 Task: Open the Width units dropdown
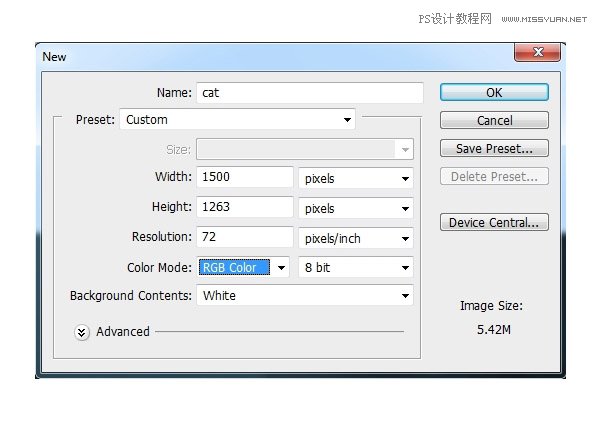[357, 178]
